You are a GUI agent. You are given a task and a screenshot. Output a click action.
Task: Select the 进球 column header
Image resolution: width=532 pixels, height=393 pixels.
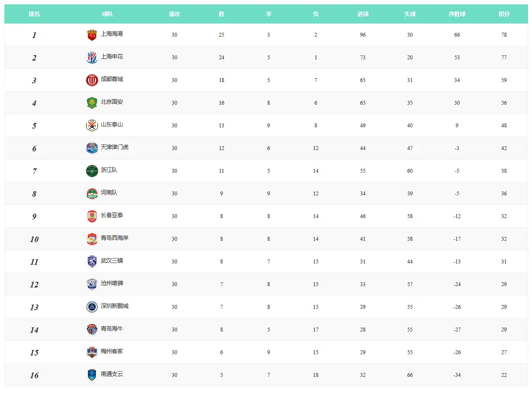point(363,14)
